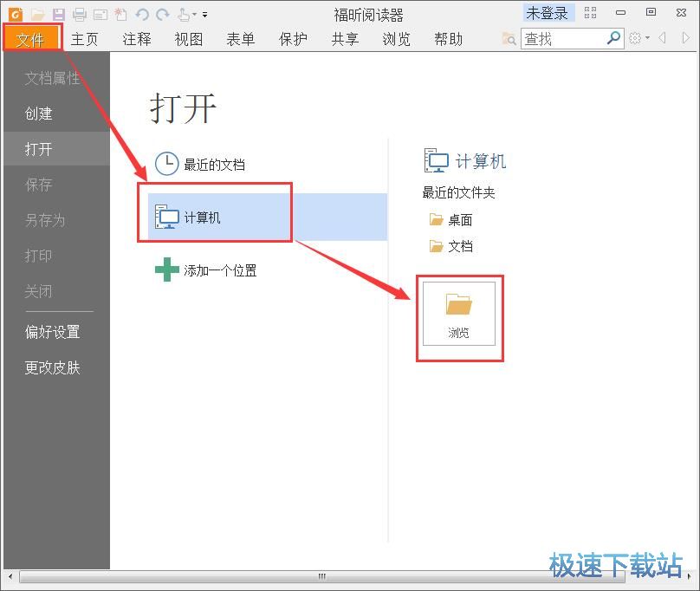Image resolution: width=700 pixels, height=591 pixels.
Task: Open a file with the folder toolbar icon
Action: 36,14
